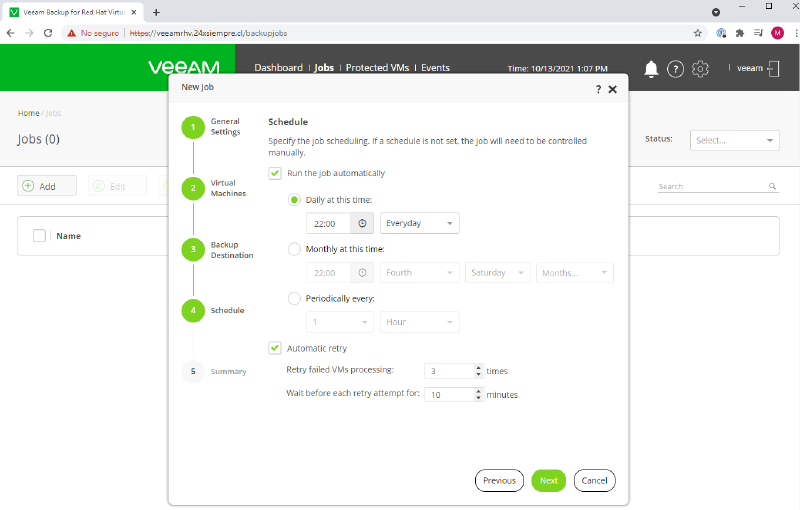Expand the Saturday dropdown
Viewport: 800px width, 510px height.
click(x=497, y=273)
